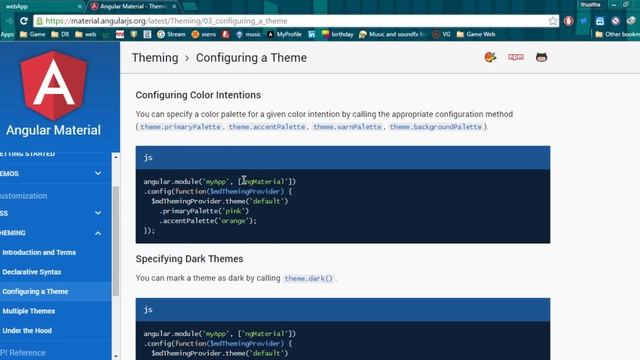The width and height of the screenshot is (640, 360).
Task: Open the DB bookmarks folder
Action: [60, 34]
